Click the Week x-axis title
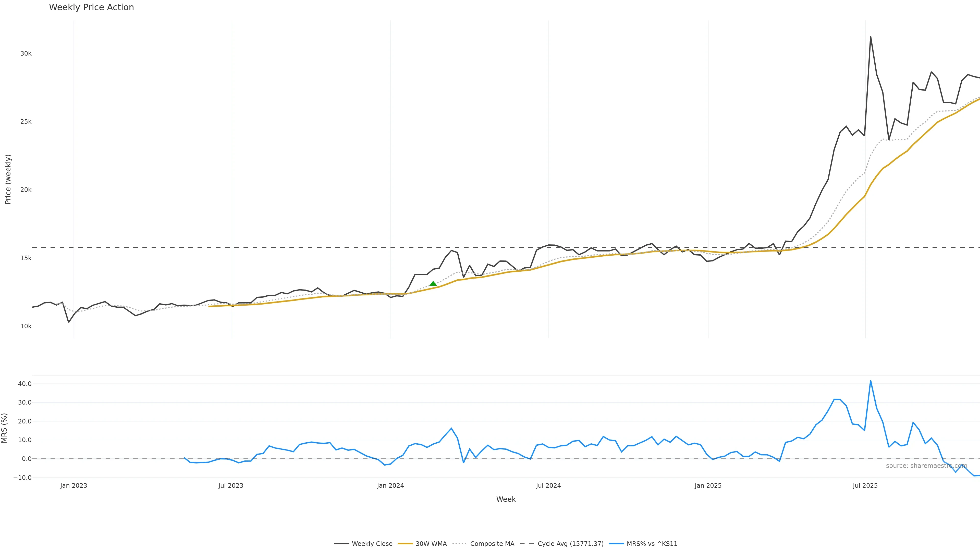 coord(506,499)
